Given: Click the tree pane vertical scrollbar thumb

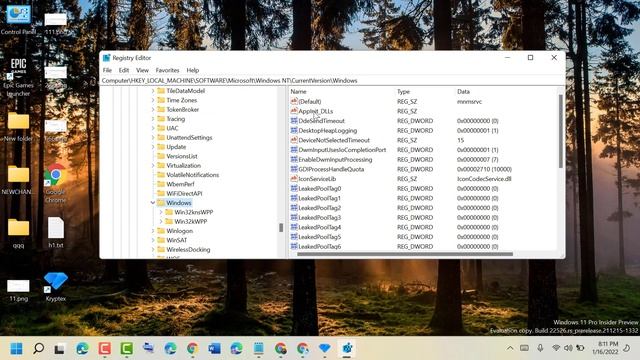Looking at the screenshot, I should (281, 227).
